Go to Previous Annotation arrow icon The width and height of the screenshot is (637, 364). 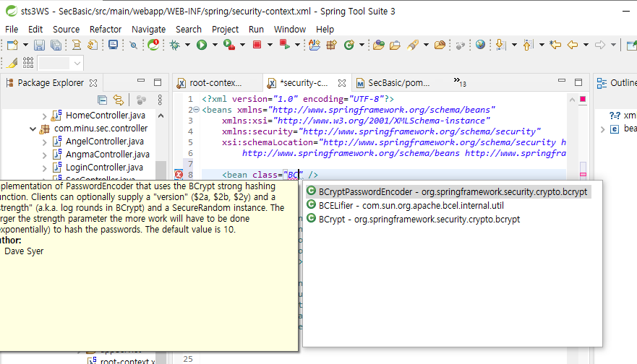tap(528, 45)
